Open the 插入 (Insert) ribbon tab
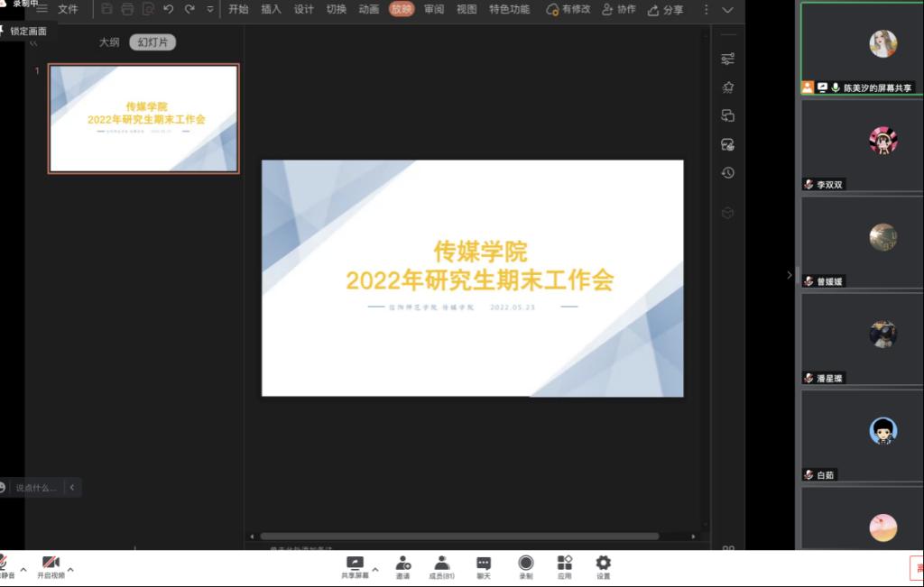Image resolution: width=924 pixels, height=587 pixels. pos(271,9)
